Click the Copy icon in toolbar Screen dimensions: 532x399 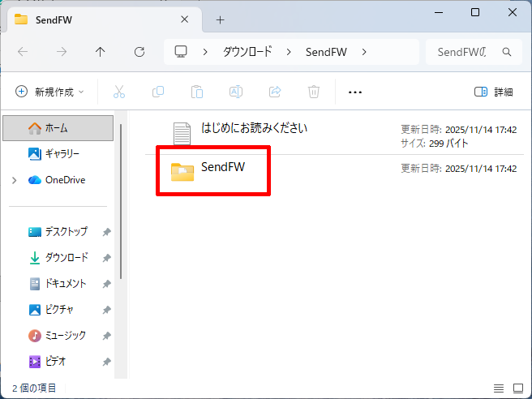click(x=158, y=92)
